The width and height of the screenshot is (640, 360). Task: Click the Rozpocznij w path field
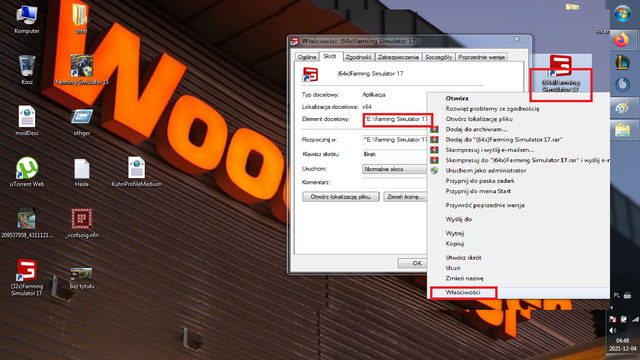pyautogui.click(x=395, y=140)
